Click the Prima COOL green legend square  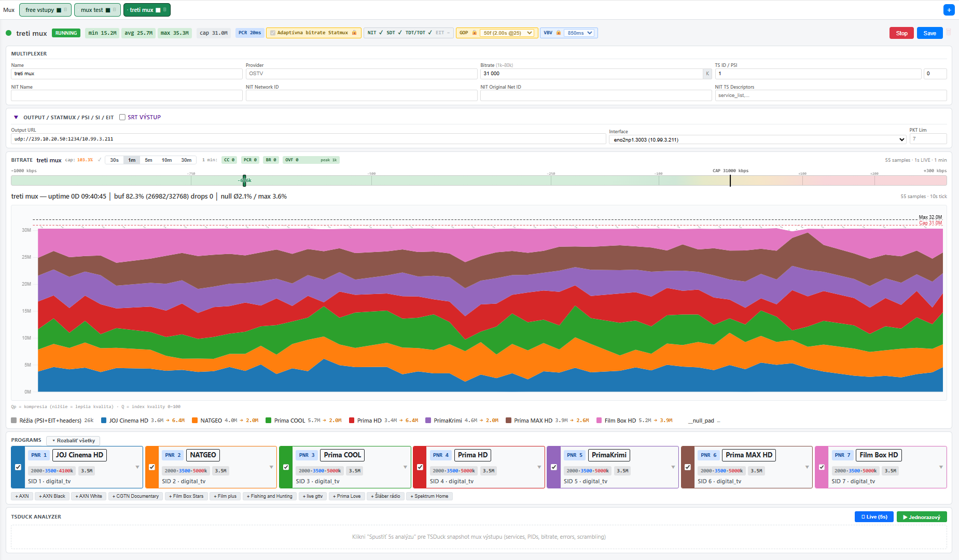tap(269, 421)
